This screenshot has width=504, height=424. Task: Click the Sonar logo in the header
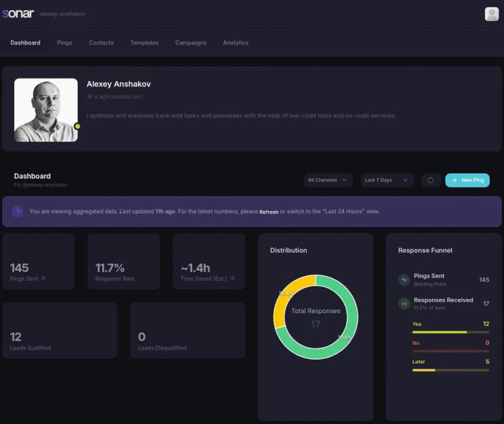coord(18,13)
